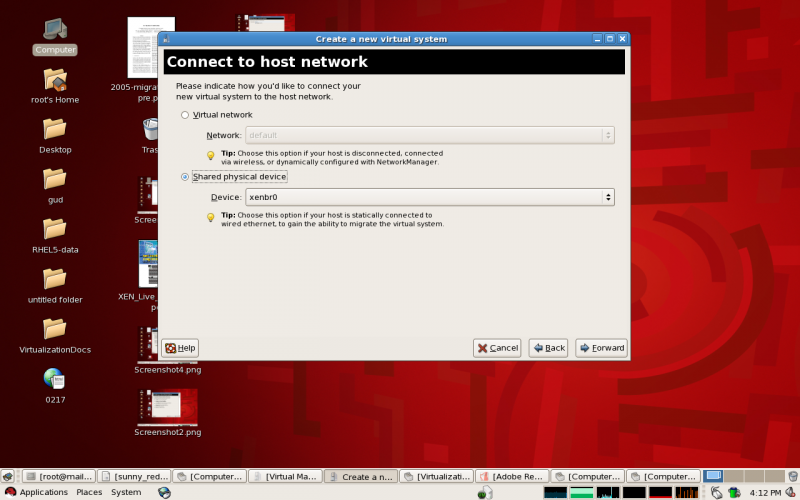Select the XEN_Live file icon
Viewport: 800px width, 500px height.
pyautogui.click(x=148, y=264)
